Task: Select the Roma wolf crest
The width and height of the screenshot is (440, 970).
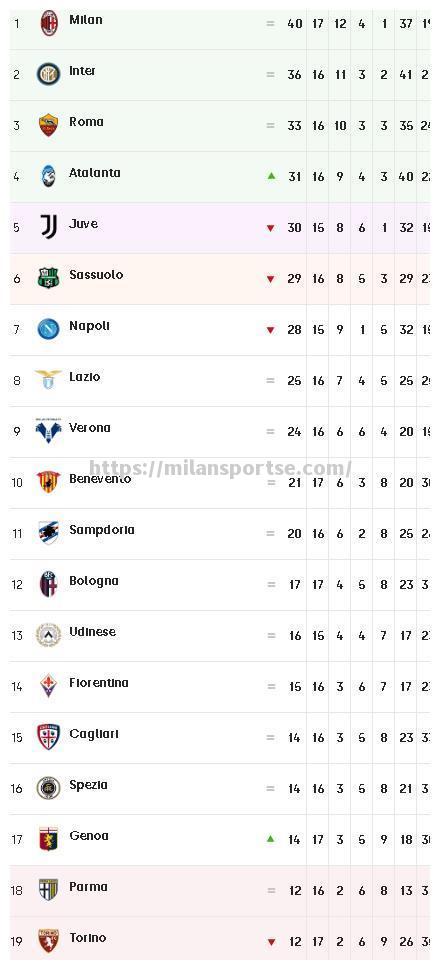Action: (x=48, y=126)
